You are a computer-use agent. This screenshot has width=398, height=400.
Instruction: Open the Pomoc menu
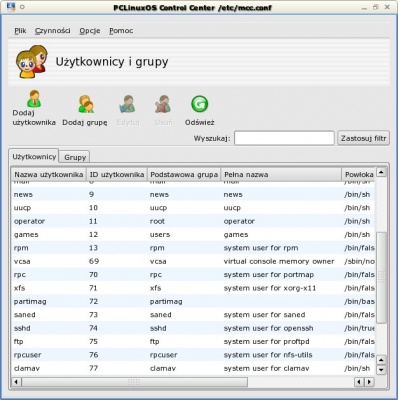tap(121, 31)
